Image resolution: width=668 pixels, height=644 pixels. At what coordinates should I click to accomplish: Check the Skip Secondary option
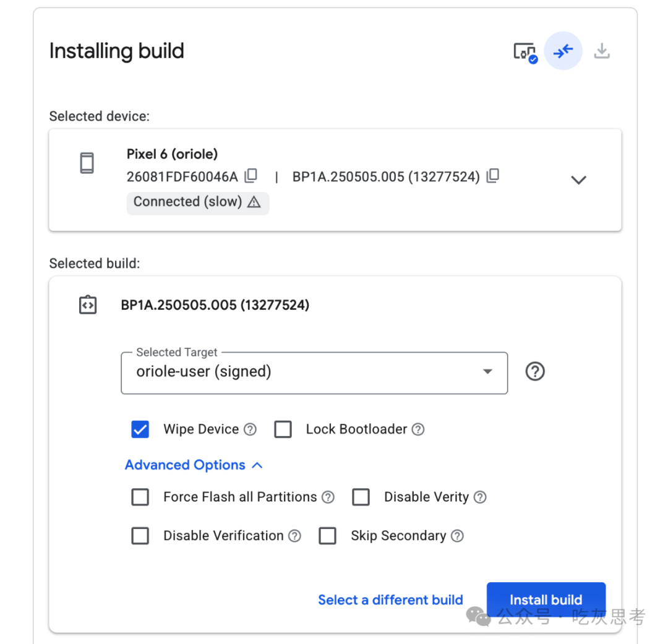(x=328, y=536)
